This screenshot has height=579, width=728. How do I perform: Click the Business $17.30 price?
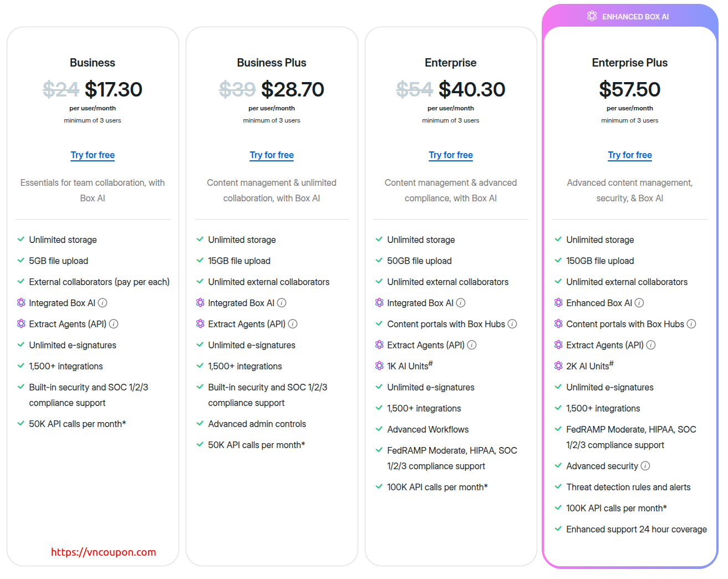pos(113,89)
